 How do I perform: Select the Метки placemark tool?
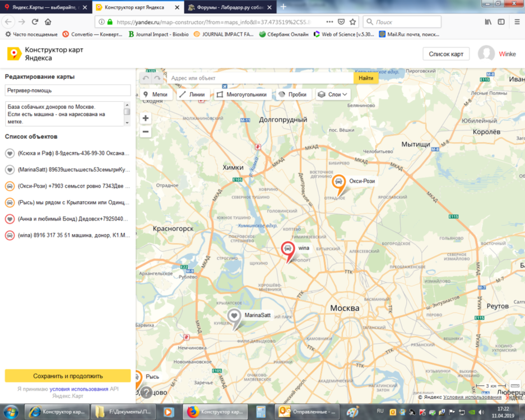(156, 95)
